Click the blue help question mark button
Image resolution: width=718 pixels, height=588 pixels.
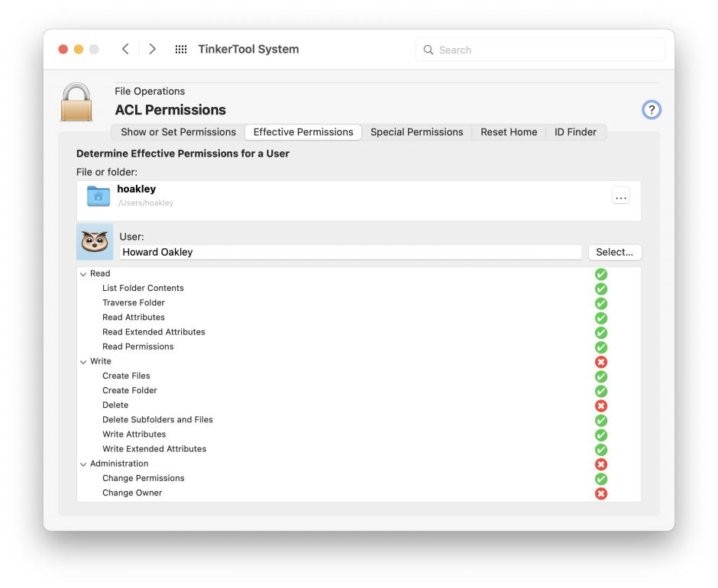651,109
